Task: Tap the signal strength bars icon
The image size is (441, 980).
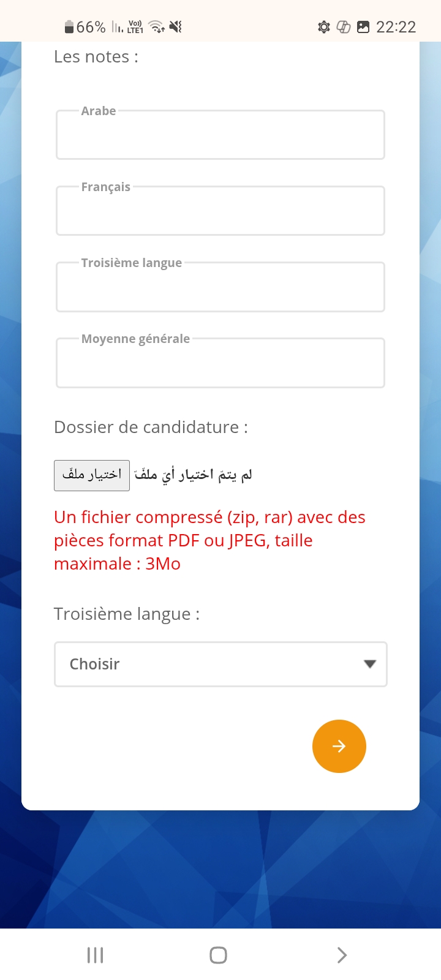Action: point(118,27)
